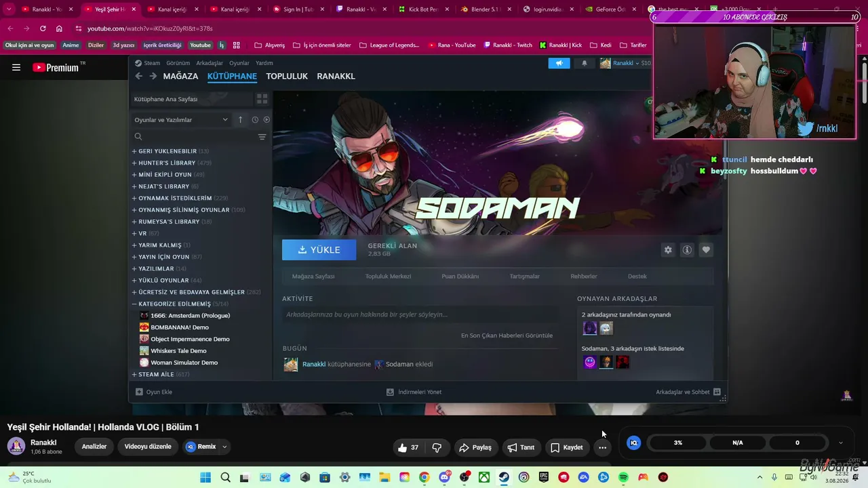Open Windows taskbar search
868x488 pixels.
click(x=225, y=477)
